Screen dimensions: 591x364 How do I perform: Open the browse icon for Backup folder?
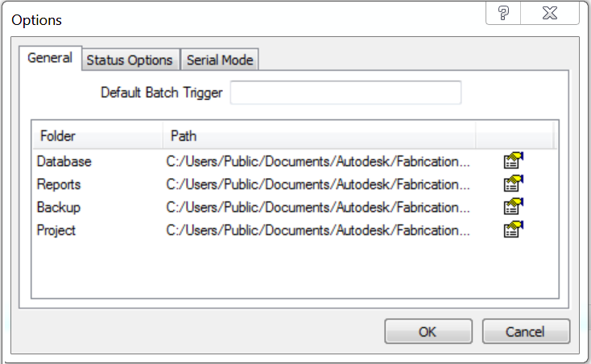coord(514,207)
